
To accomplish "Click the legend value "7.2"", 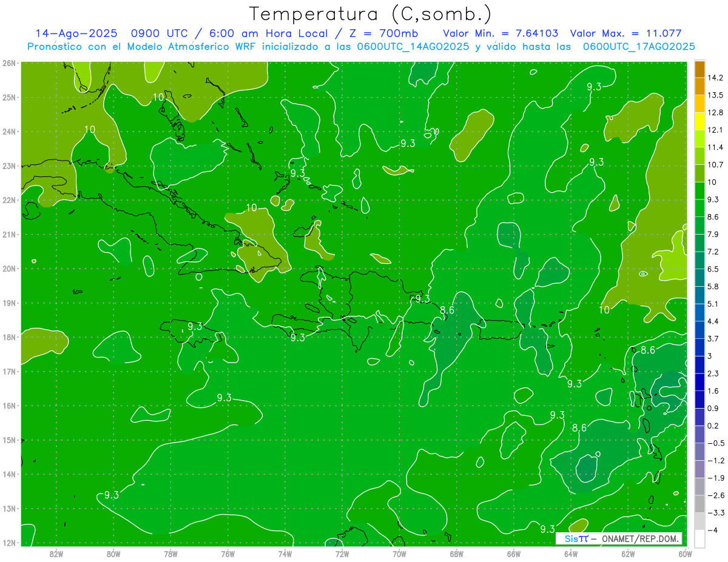I will tap(713, 252).
